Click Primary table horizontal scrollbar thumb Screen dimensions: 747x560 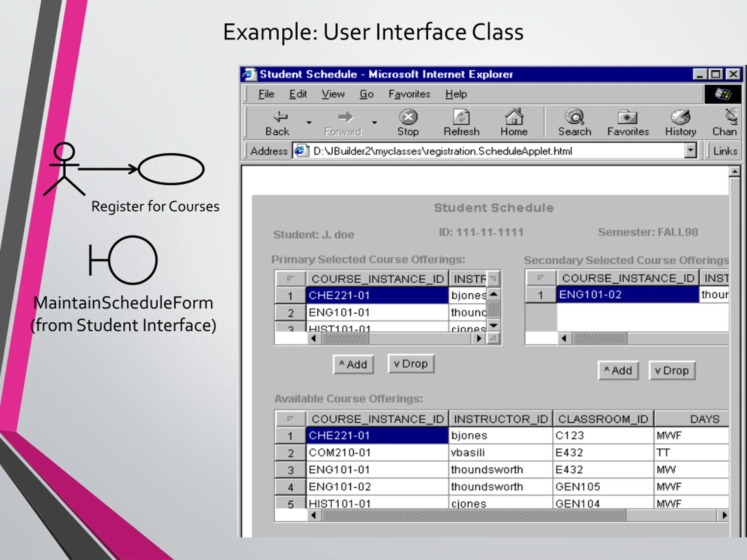point(345,338)
